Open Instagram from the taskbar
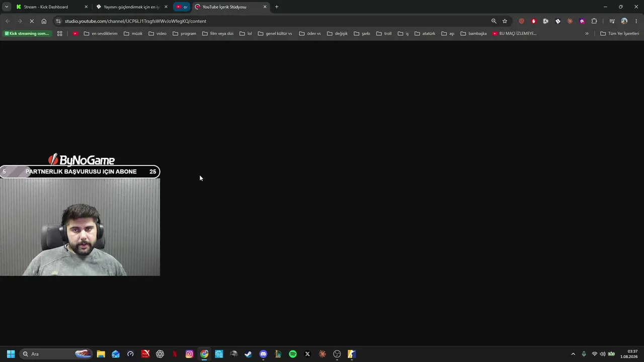644x362 pixels. [x=189, y=354]
